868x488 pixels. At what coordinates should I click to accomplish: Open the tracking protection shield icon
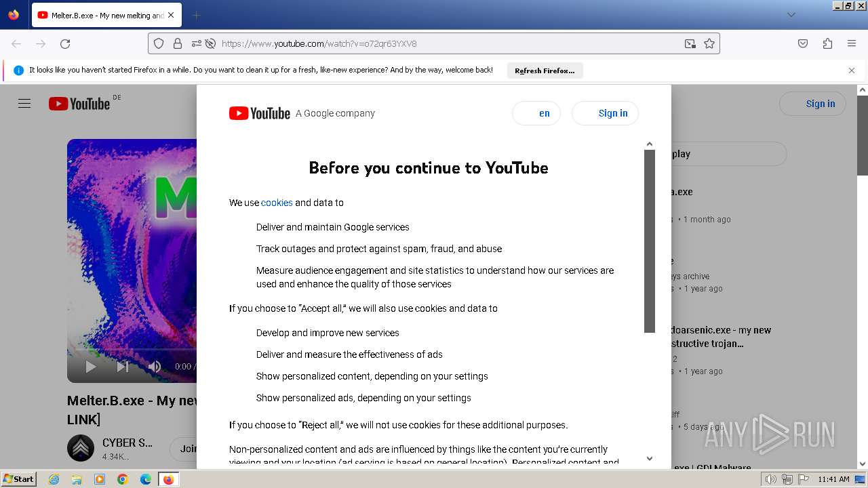[x=159, y=43]
